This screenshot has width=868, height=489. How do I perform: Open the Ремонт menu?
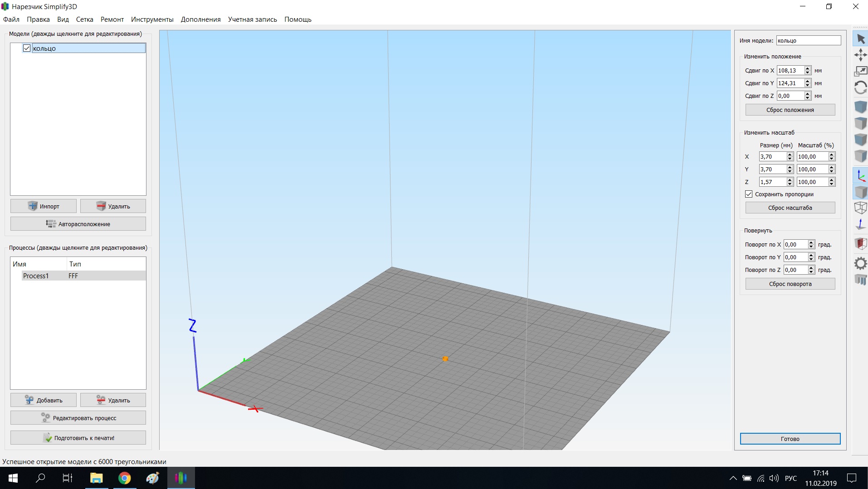coord(112,19)
